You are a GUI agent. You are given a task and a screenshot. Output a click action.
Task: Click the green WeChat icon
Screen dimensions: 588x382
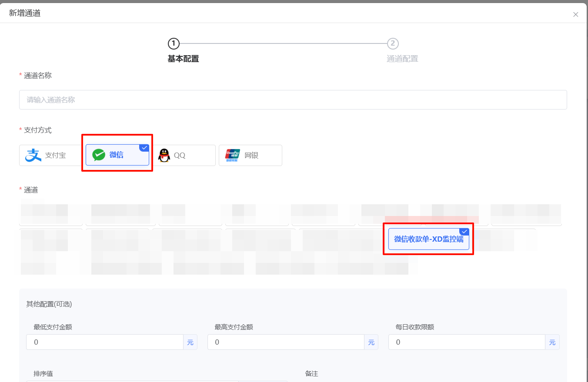[x=99, y=155]
